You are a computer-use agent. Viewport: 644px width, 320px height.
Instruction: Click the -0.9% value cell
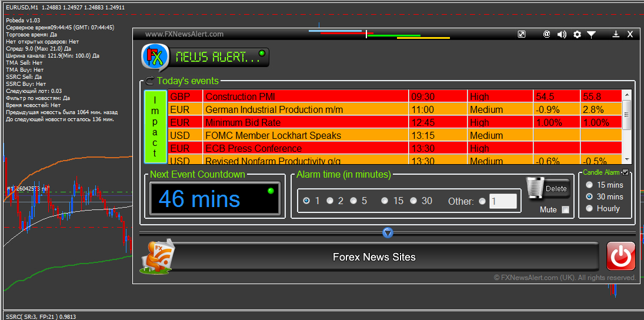click(x=556, y=109)
